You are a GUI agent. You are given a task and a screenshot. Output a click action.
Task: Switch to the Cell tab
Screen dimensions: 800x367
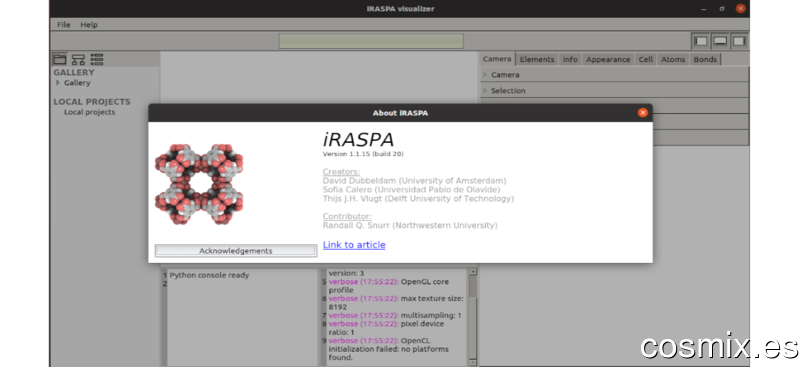pyautogui.click(x=645, y=59)
